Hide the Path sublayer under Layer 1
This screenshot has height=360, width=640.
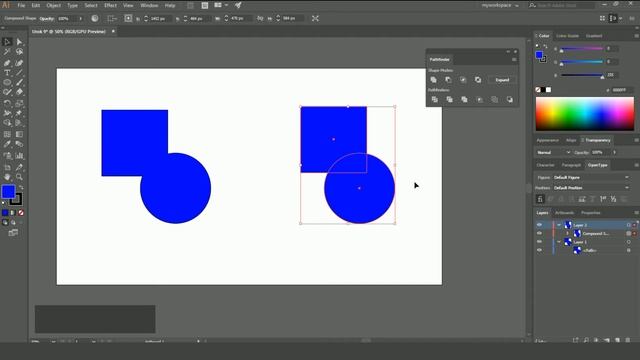click(539, 250)
